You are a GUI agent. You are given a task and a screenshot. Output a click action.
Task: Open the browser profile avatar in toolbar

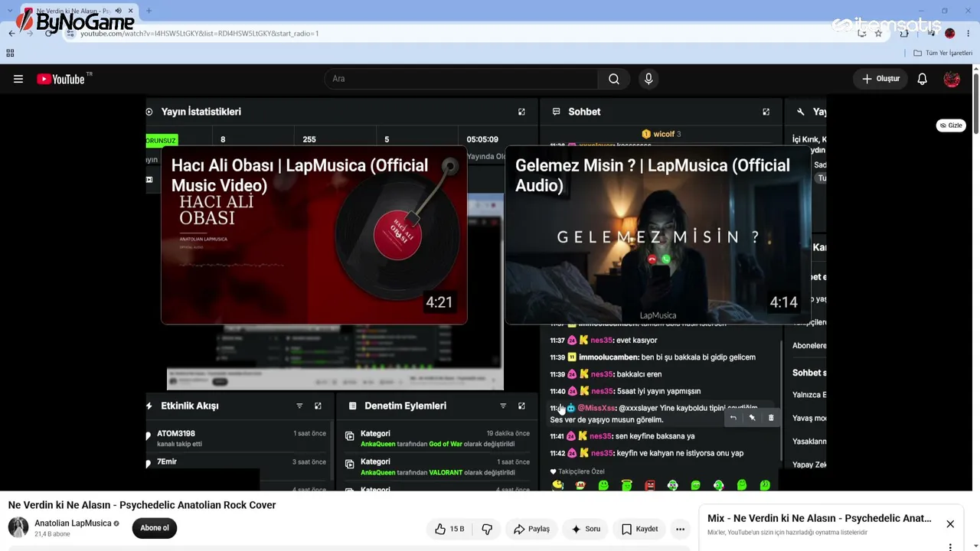(x=950, y=34)
